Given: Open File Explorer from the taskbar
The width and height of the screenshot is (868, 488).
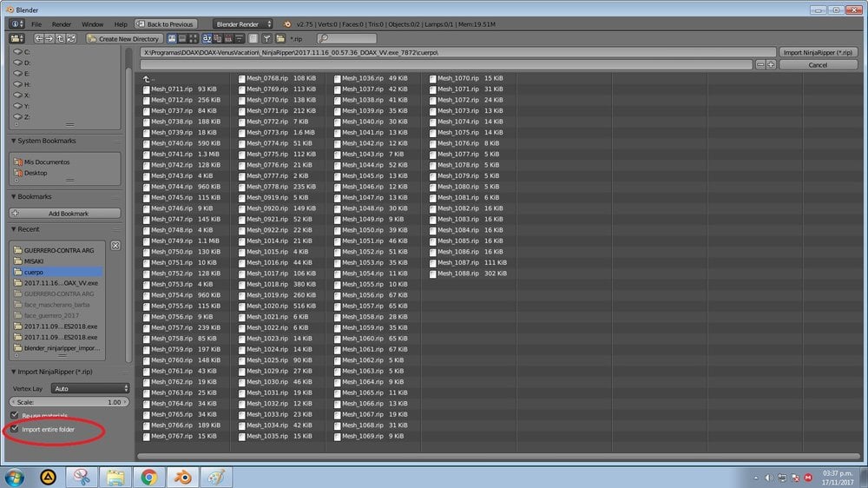Looking at the screenshot, I should click(x=115, y=477).
